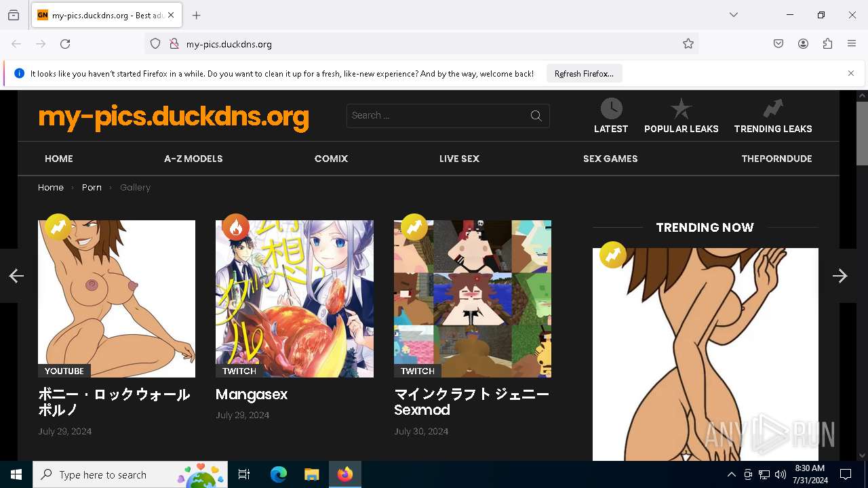Viewport: 868px width, 488px height.
Task: Open the Firefox application menu
Action: 852,44
